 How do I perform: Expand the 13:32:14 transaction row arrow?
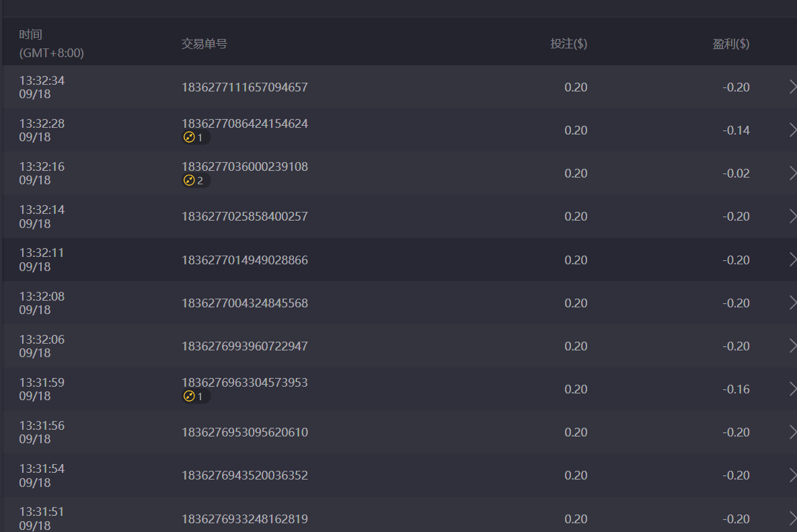point(792,217)
